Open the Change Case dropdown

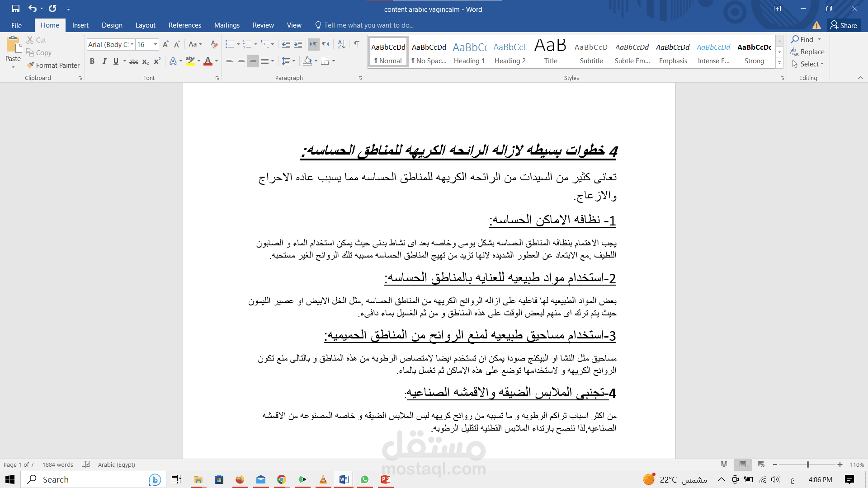point(195,44)
